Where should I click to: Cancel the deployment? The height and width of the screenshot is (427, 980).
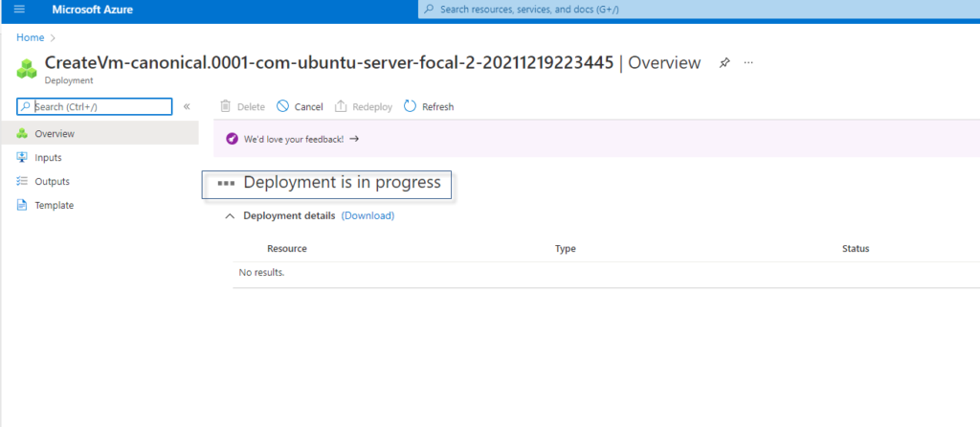(300, 107)
